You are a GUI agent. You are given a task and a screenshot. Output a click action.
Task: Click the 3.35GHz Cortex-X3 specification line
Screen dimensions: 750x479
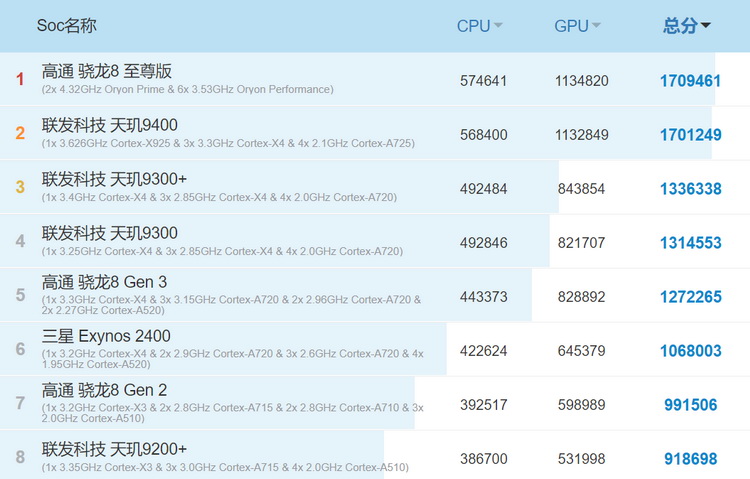click(x=225, y=468)
